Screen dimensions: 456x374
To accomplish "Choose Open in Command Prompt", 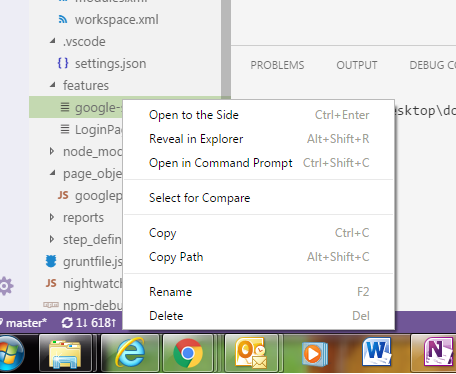I will (x=259, y=163).
